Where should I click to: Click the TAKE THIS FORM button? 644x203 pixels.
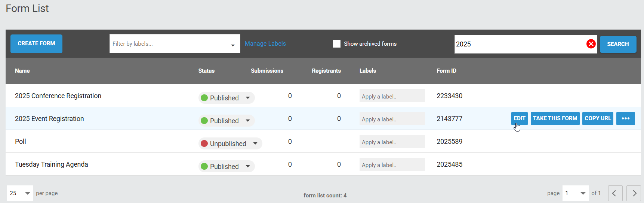point(555,118)
